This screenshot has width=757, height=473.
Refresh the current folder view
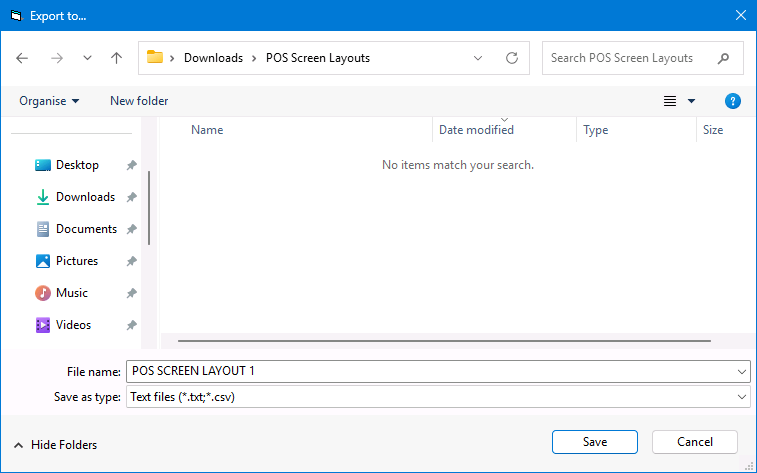512,58
